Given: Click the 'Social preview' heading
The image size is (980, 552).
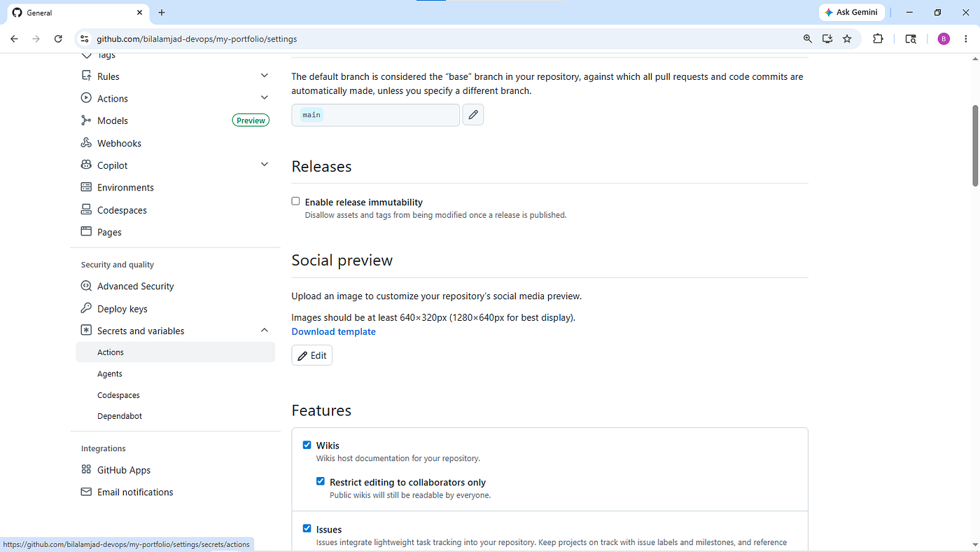Looking at the screenshot, I should pos(342,261).
